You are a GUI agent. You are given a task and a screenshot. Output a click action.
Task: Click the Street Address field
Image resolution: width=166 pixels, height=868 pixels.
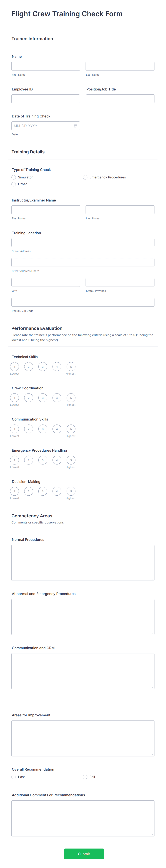point(83,242)
